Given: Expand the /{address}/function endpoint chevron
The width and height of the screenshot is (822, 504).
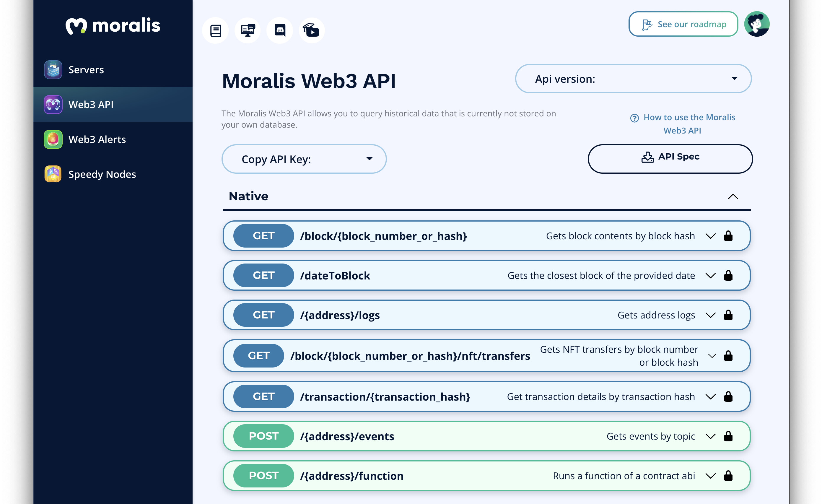Looking at the screenshot, I should [x=711, y=476].
